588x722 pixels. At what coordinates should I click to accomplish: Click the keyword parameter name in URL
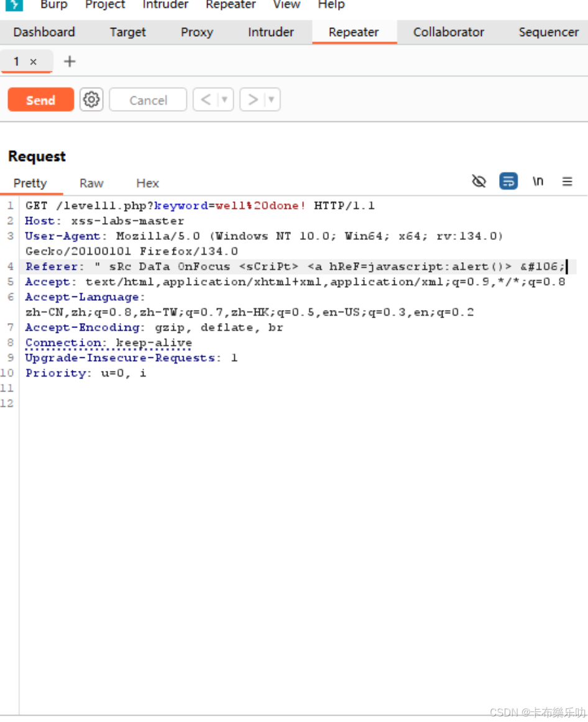click(181, 206)
